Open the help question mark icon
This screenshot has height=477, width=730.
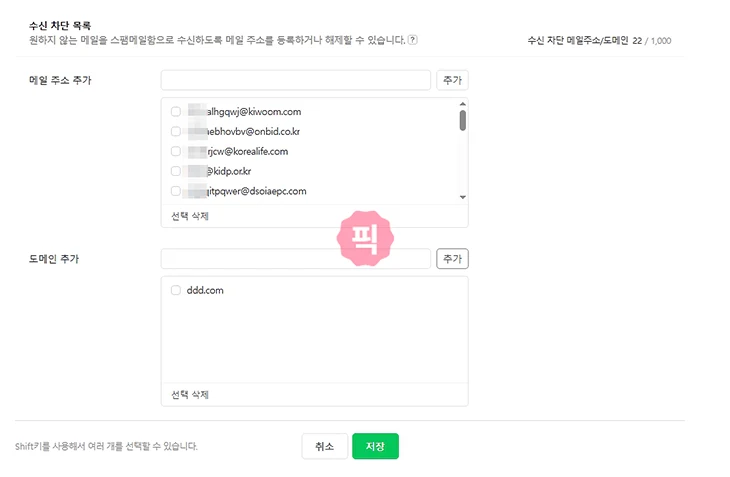[412, 40]
